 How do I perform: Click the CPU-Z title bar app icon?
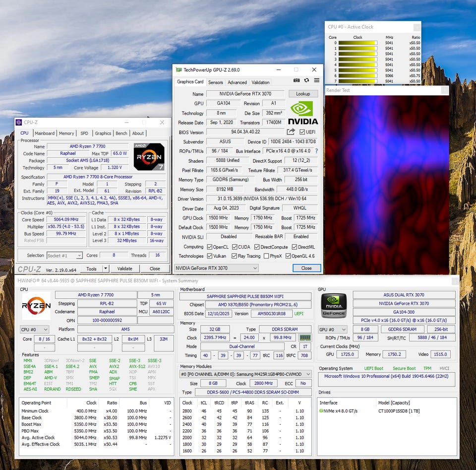click(19, 122)
